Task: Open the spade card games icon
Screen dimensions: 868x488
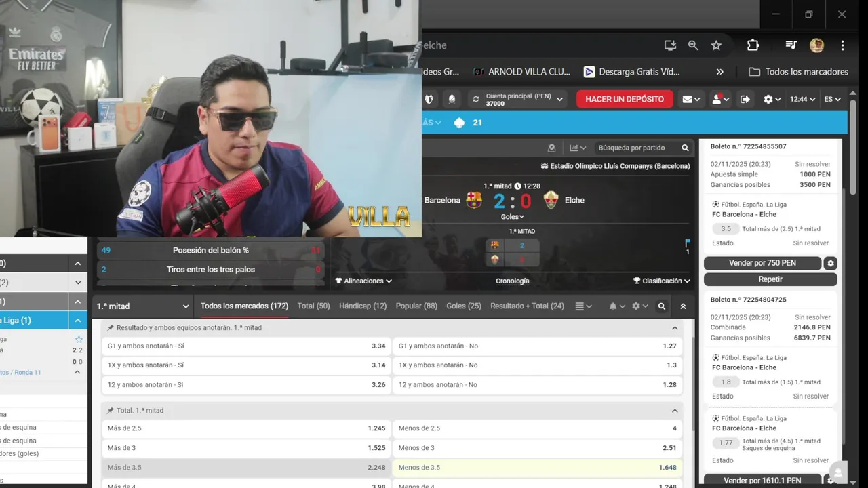Action: click(x=459, y=123)
